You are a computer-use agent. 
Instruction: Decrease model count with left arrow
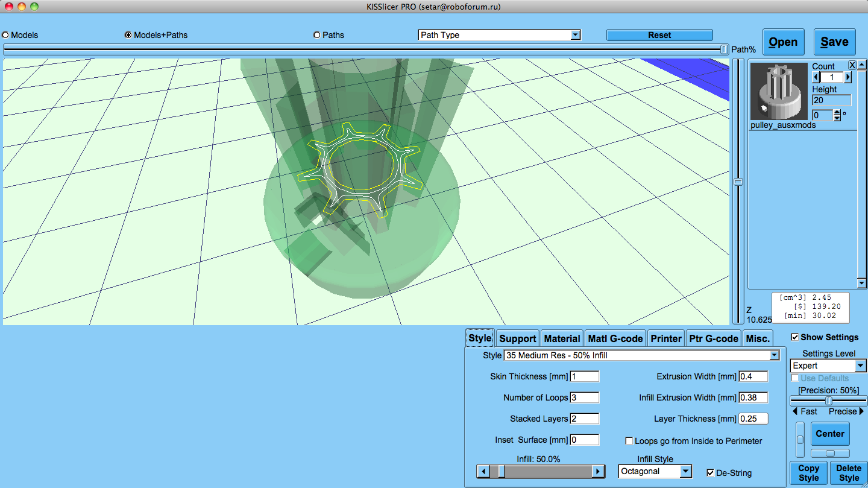[817, 77]
